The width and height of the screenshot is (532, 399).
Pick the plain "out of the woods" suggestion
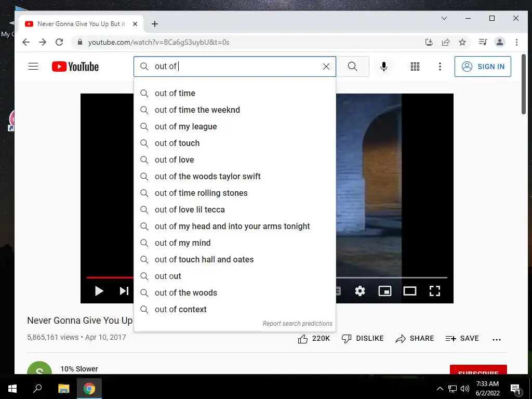[x=235, y=293]
